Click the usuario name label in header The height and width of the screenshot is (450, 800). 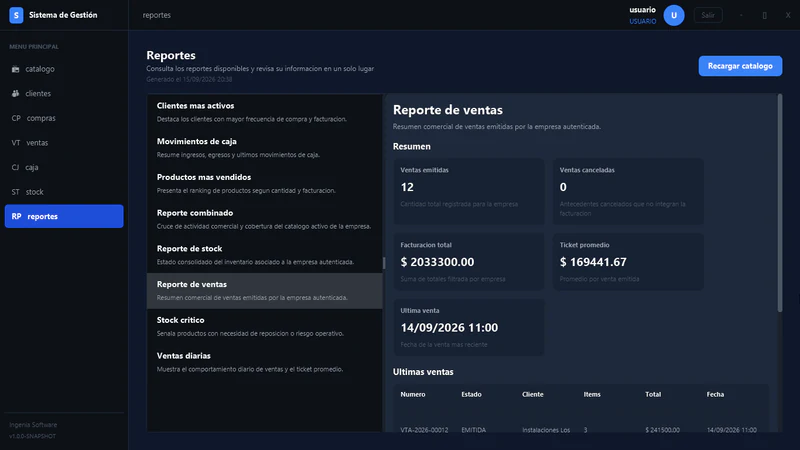(x=642, y=10)
